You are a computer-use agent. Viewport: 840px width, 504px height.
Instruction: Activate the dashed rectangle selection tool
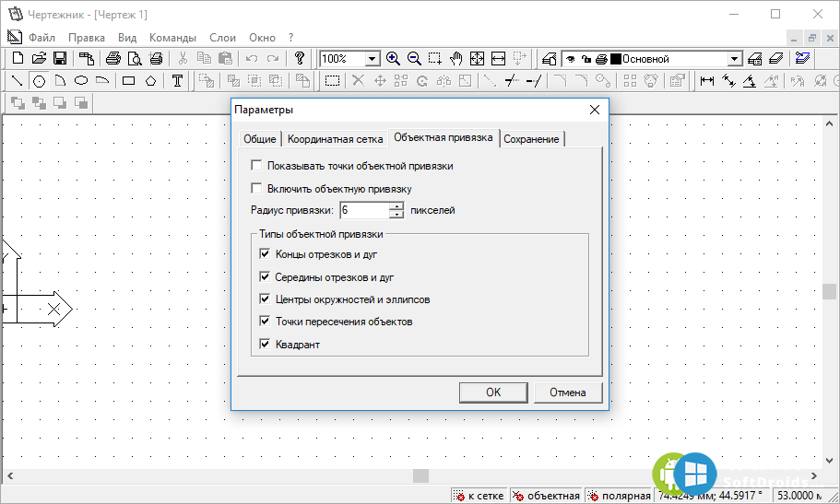coord(332,81)
